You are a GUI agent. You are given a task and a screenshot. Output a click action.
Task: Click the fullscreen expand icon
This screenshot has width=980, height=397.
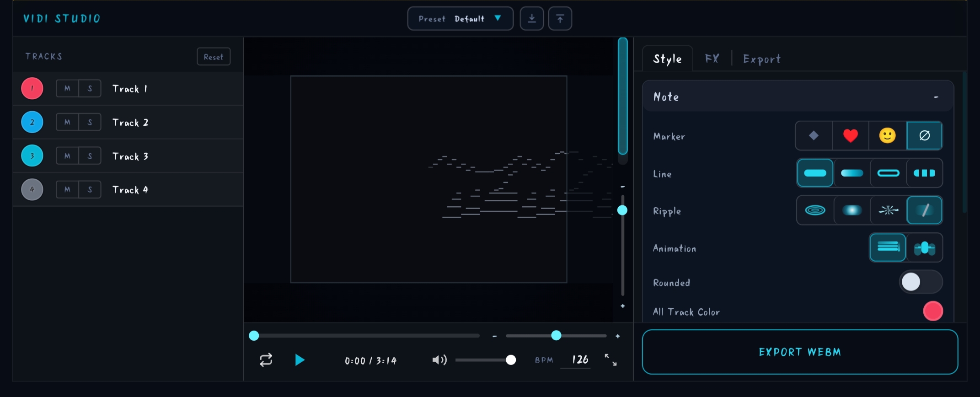[610, 360]
